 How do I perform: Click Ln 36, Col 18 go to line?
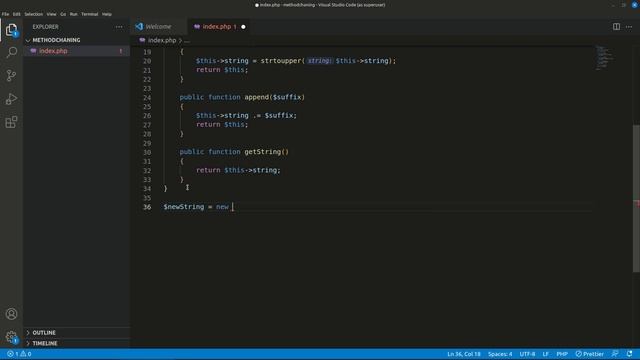point(464,354)
